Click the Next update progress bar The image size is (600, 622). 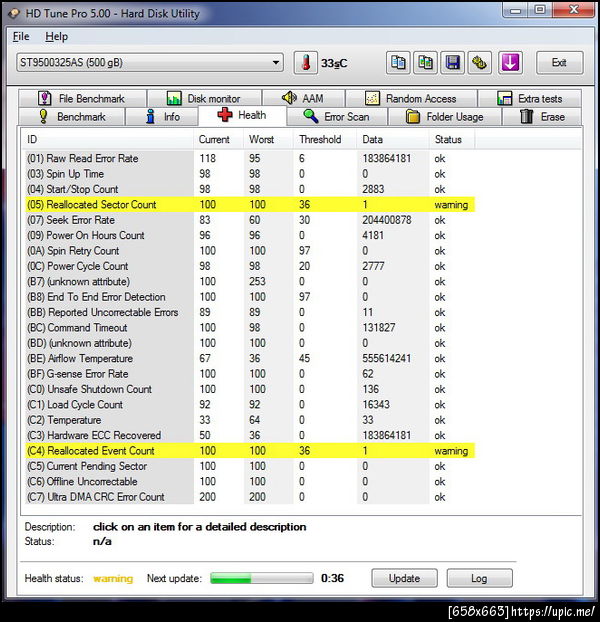[262, 578]
